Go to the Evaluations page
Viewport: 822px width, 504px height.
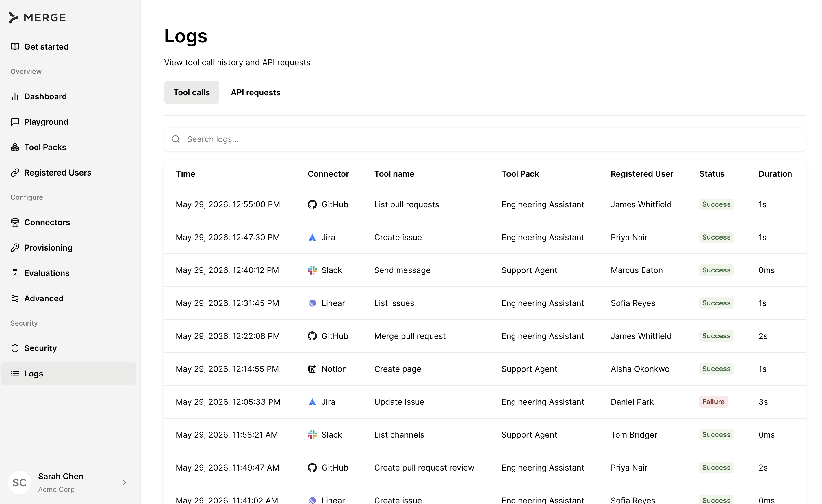tap(68, 273)
